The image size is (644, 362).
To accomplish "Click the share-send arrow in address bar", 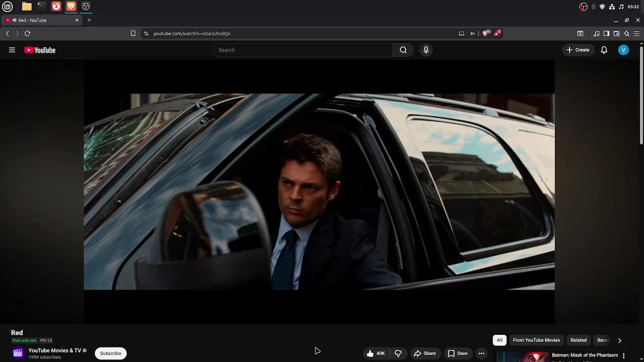I will [x=472, y=34].
